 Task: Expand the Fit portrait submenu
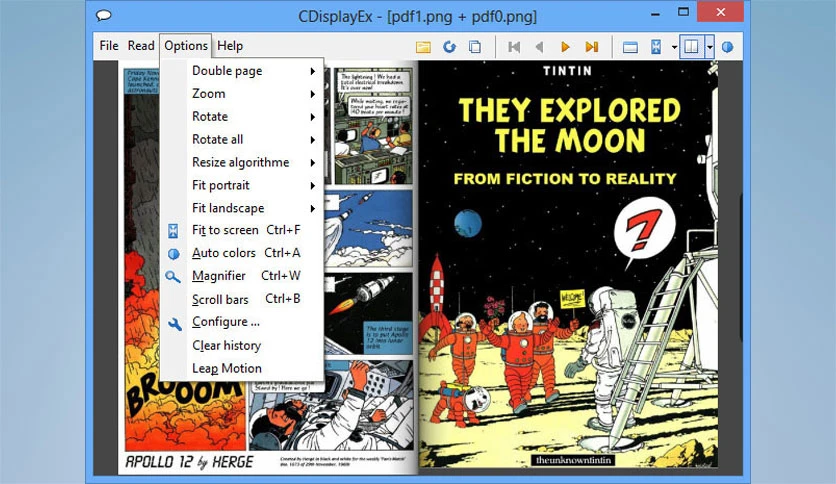[242, 185]
